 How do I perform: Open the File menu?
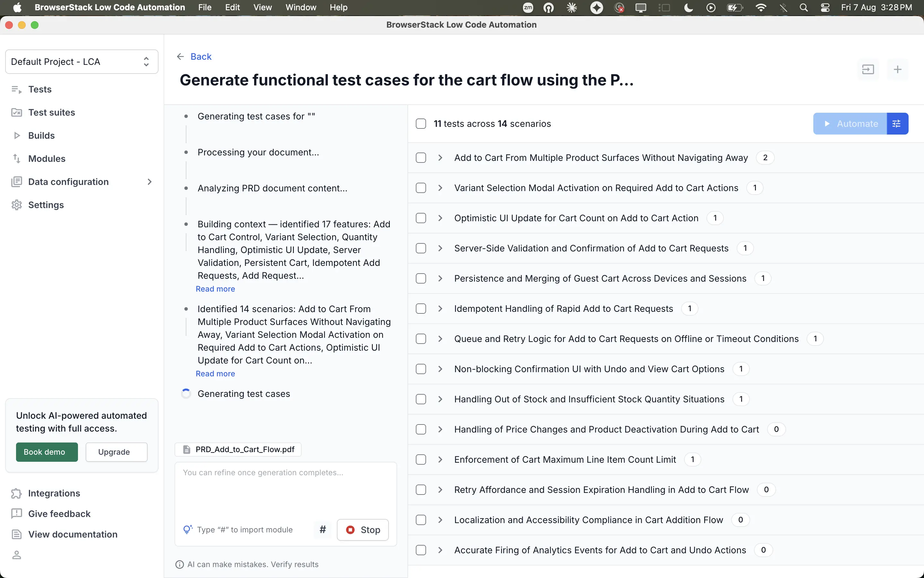[205, 8]
